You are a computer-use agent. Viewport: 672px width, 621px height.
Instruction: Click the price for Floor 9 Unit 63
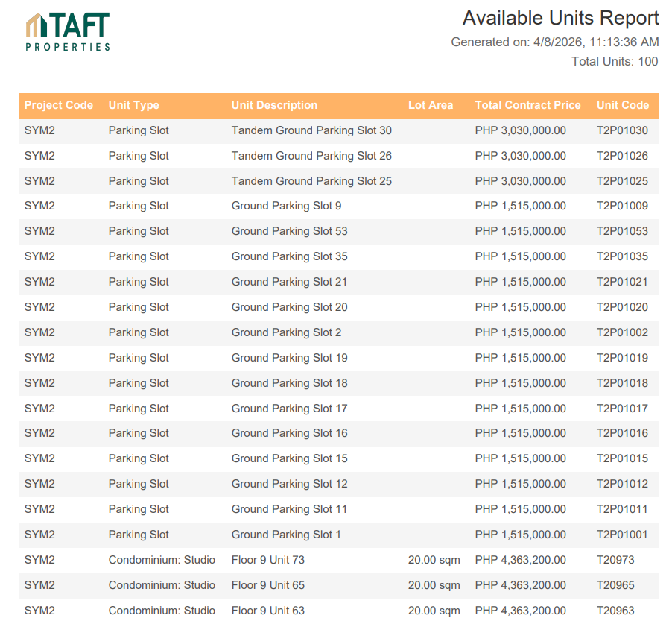(520, 611)
